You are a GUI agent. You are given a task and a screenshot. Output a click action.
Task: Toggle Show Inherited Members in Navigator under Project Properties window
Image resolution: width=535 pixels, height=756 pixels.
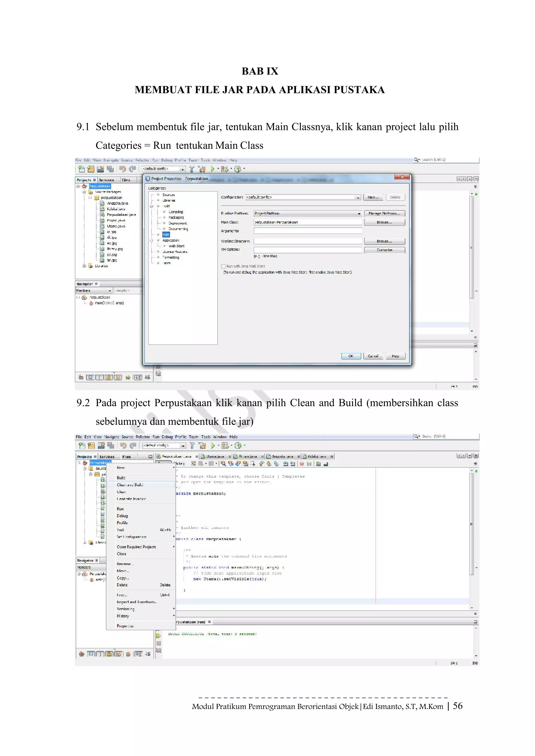pyautogui.click(x=81, y=377)
